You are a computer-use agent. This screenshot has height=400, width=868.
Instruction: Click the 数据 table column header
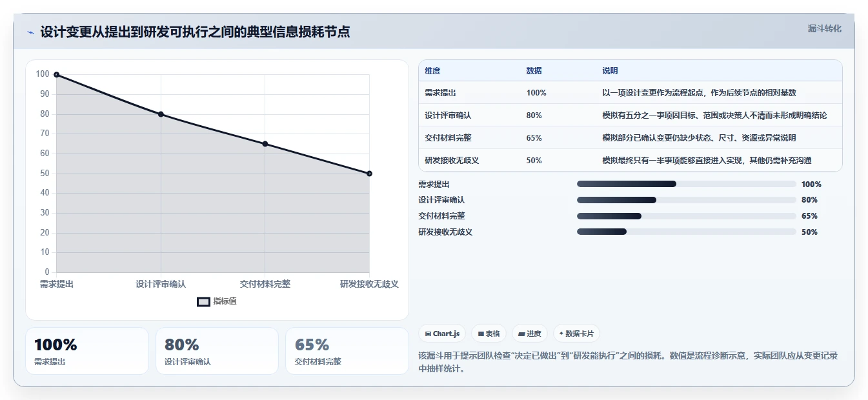tap(534, 71)
